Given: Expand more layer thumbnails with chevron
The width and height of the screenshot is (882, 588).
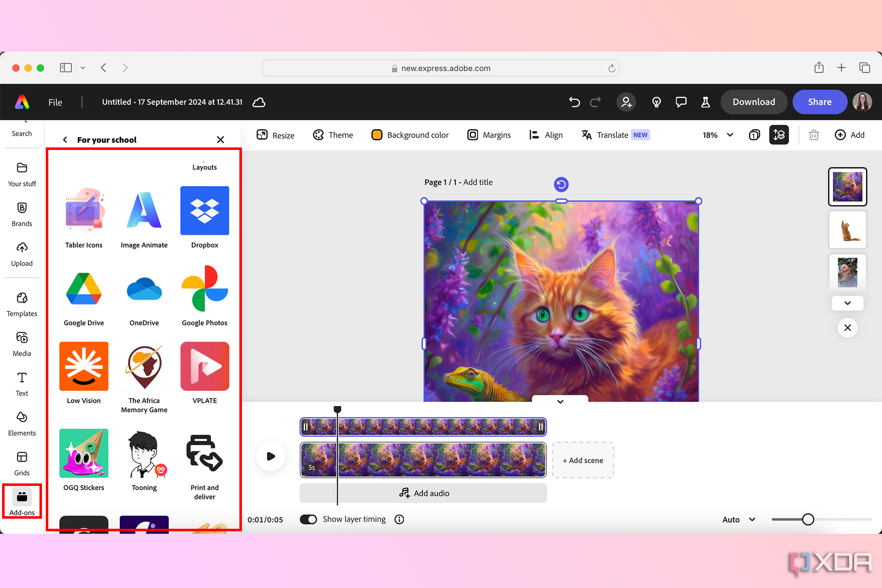Looking at the screenshot, I should (x=848, y=303).
